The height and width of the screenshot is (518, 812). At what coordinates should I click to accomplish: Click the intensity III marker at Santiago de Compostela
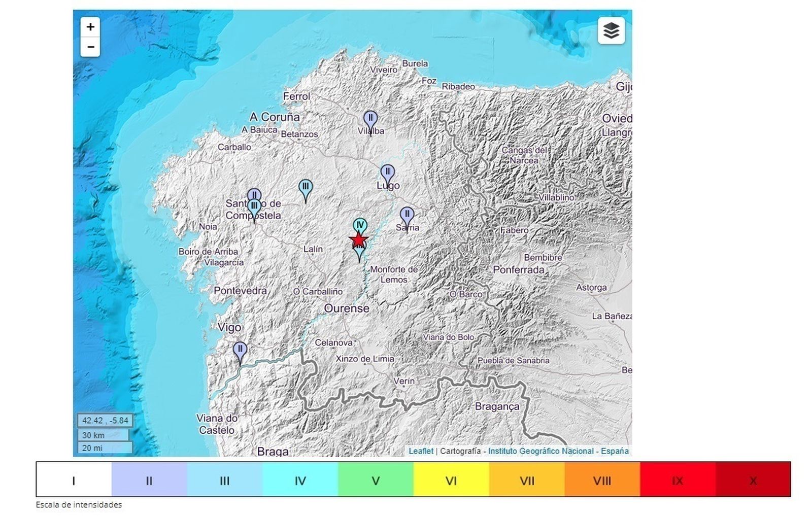(254, 205)
